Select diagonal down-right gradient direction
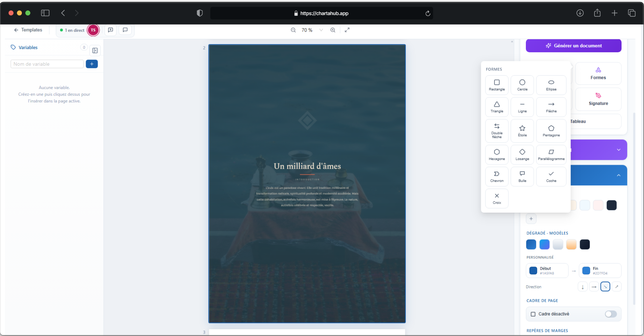Screen dimensions: 644x336 click(605, 287)
